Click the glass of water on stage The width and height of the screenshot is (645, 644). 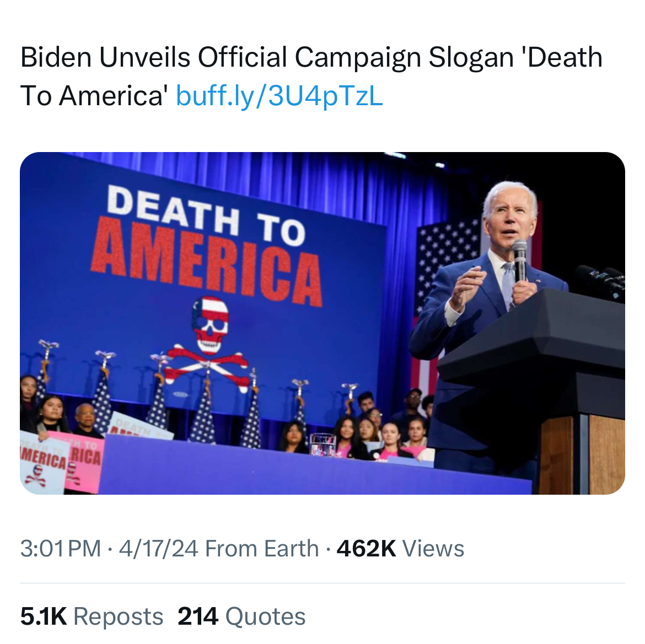click(x=322, y=445)
